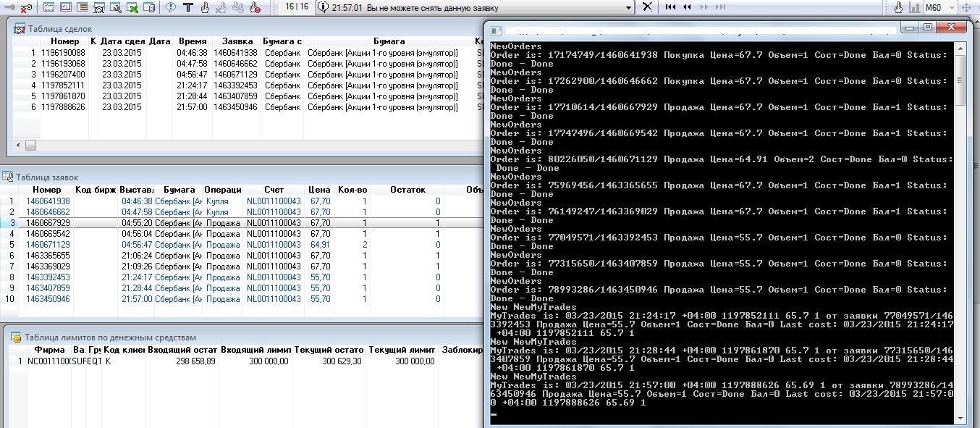980x428 pixels.
Task: Click the console vertical scrollbar down arrow
Action: (x=960, y=416)
